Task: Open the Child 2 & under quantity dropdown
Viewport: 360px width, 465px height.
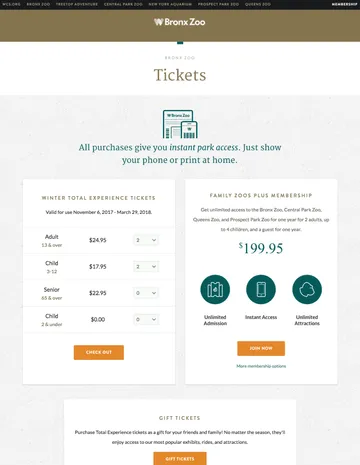Action: pyautogui.click(x=146, y=319)
